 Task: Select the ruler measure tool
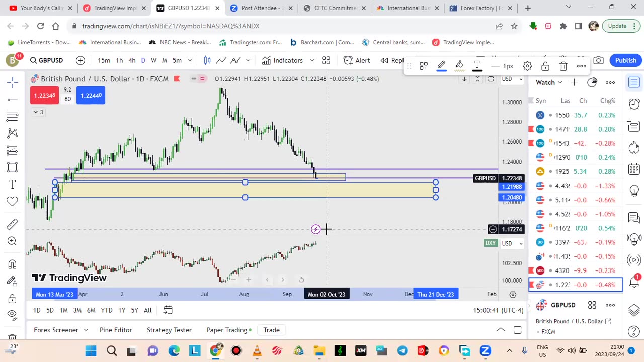tap(13, 224)
